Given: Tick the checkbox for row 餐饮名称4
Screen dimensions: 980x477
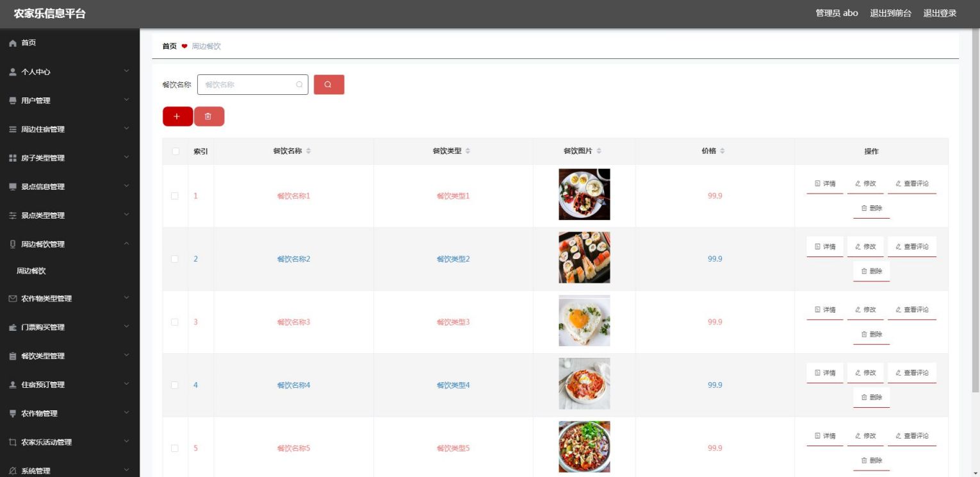Looking at the screenshot, I should [x=175, y=385].
